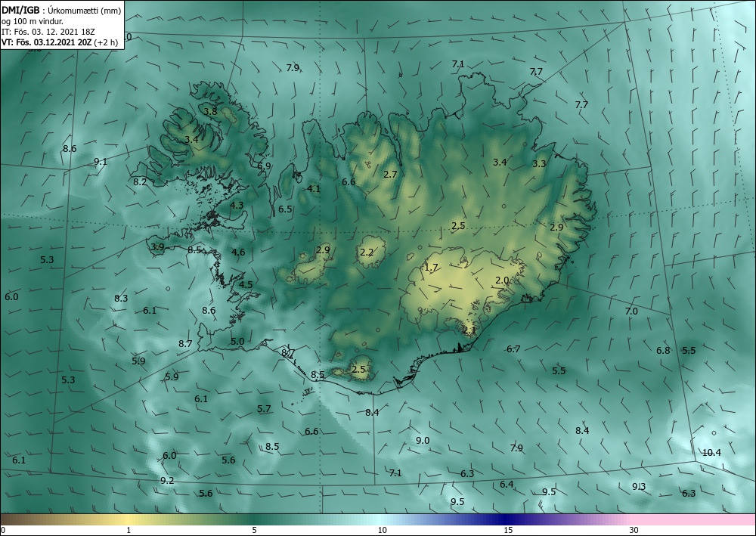756x536 pixels.
Task: Click the 7.0 value on the map
Action: point(631,311)
